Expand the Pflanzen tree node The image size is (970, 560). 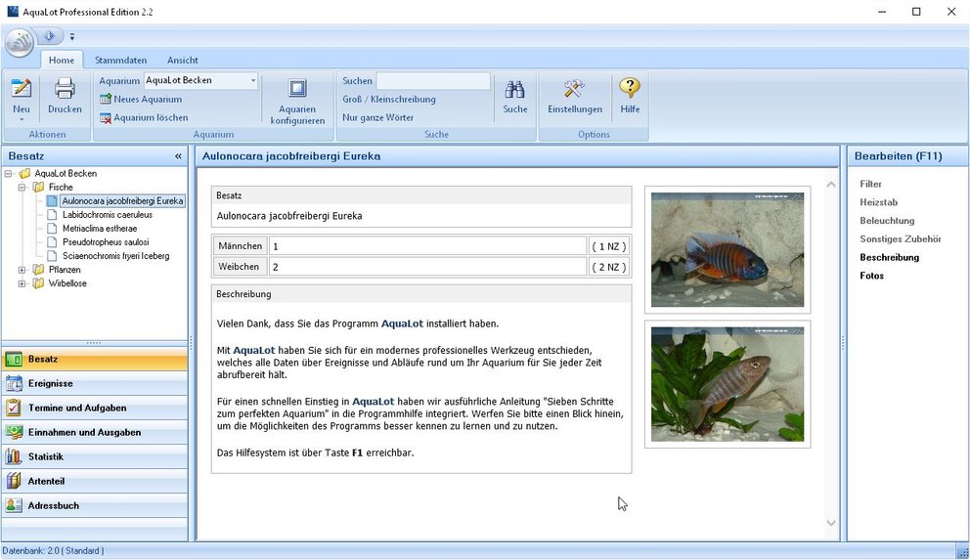point(22,270)
